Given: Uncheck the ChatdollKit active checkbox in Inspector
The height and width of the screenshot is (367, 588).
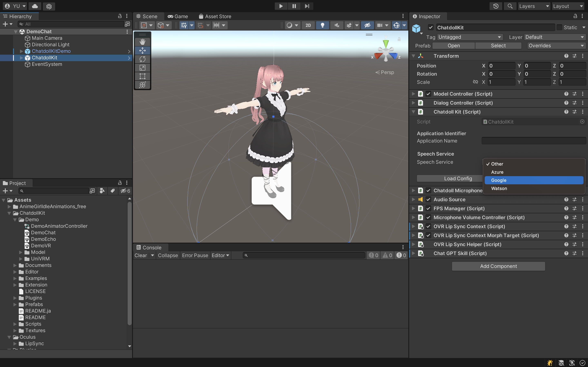Looking at the screenshot, I should (x=431, y=28).
